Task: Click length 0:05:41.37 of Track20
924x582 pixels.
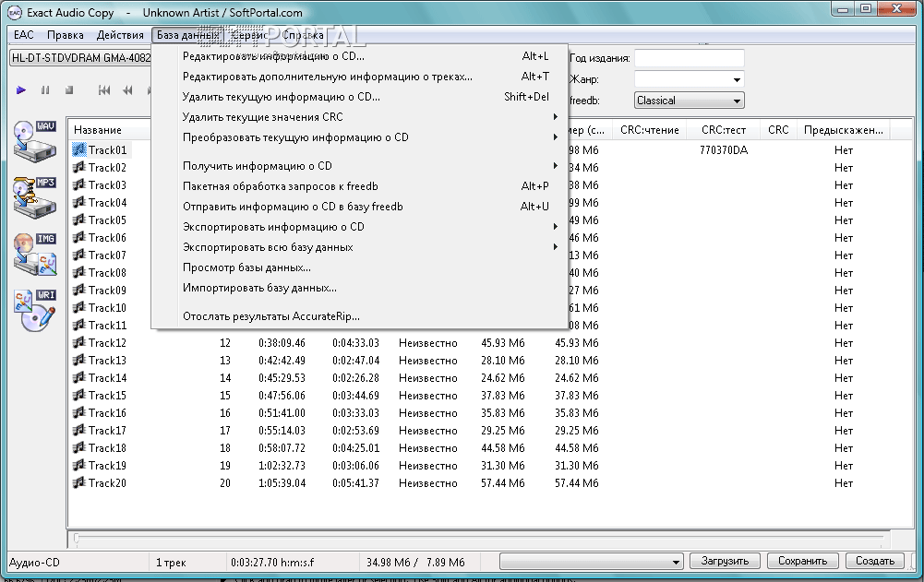Action: coord(355,482)
